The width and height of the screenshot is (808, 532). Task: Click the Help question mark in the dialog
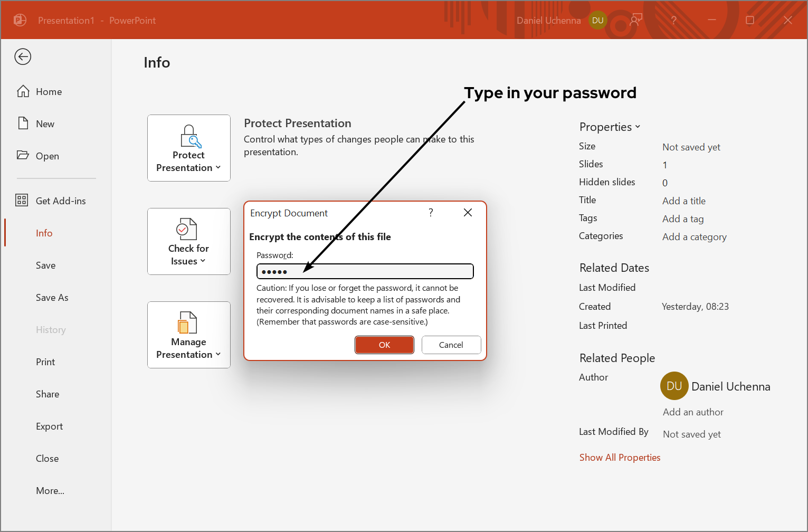click(x=431, y=212)
